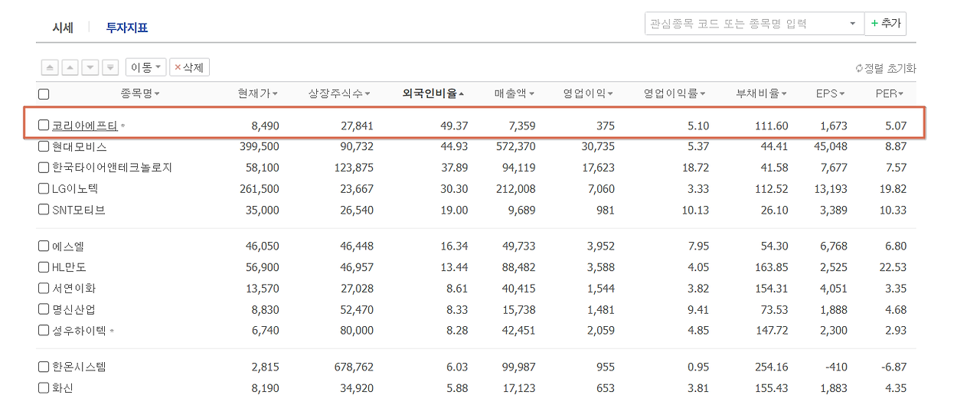Select 코리아에프티 foreign ratio 49.37

point(454,126)
